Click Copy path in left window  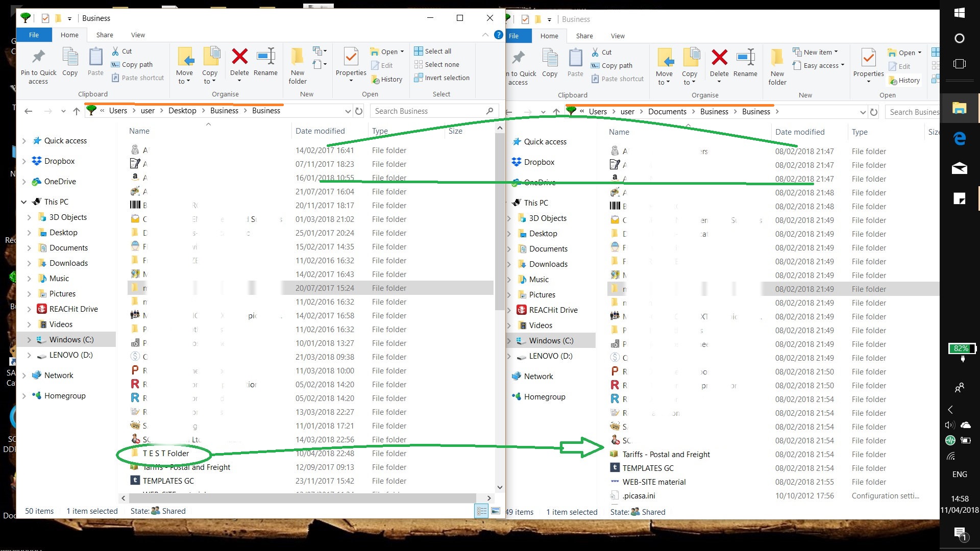pos(132,64)
